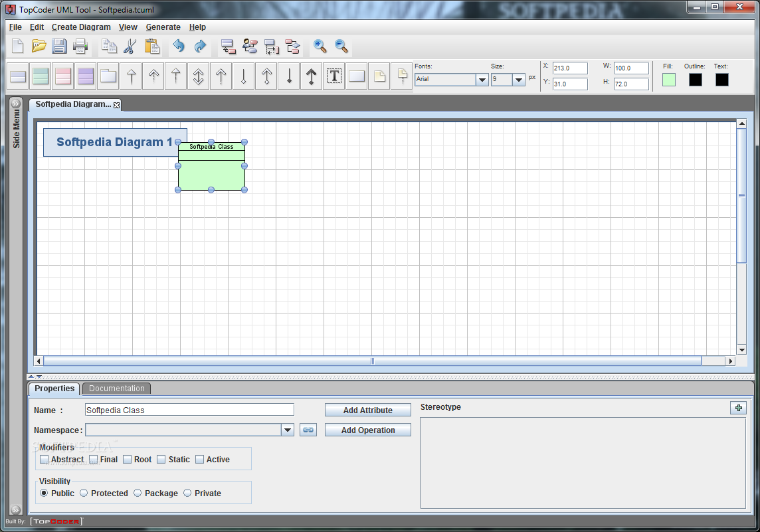Open the Edit menu
This screenshot has height=532, width=760.
click(x=37, y=27)
